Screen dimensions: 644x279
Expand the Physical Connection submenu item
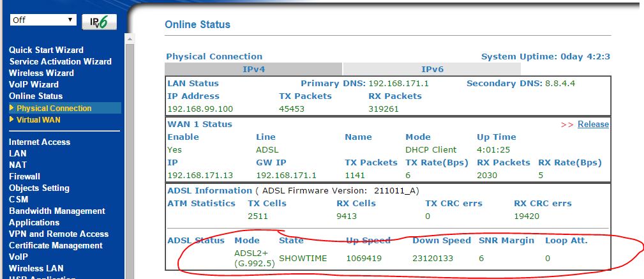[x=54, y=109]
